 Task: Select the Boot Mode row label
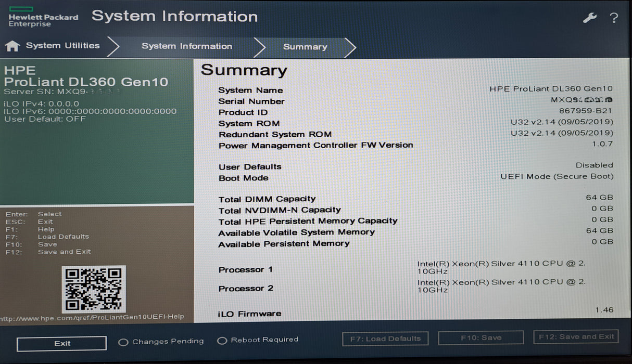[243, 178]
